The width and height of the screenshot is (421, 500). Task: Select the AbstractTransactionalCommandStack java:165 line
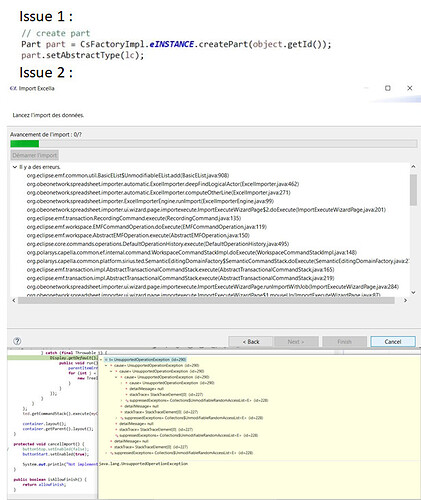[181, 270]
